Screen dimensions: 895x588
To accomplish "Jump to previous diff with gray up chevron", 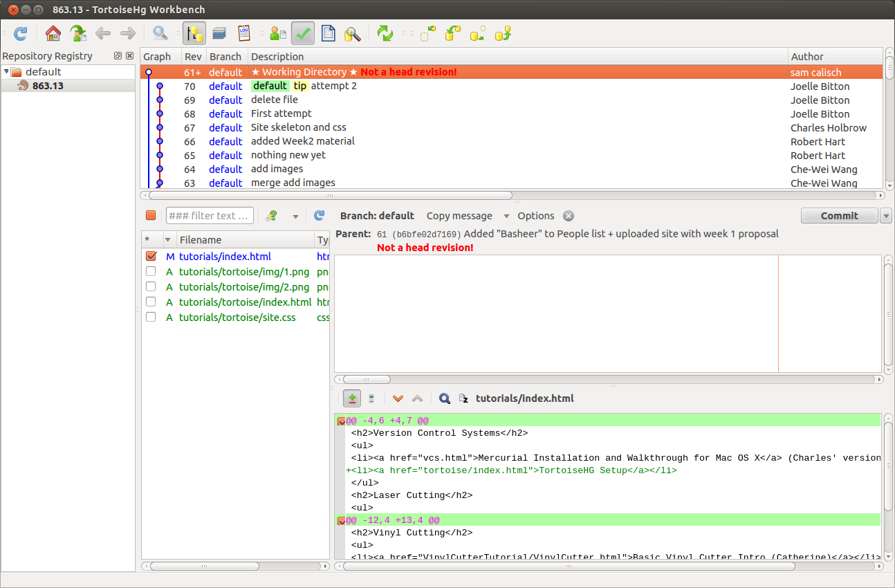I will click(417, 398).
